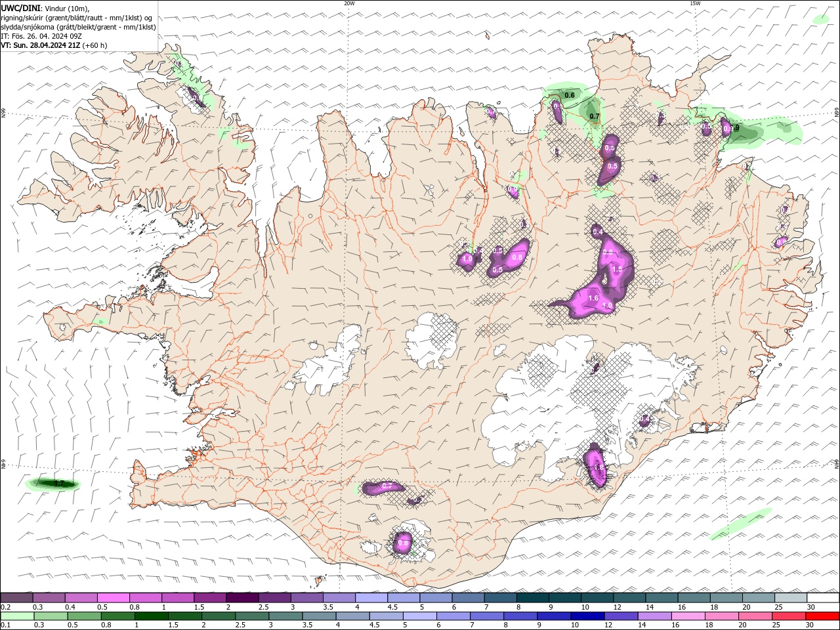Select the lower legend swatch labeled 2.5

pos(252,616)
